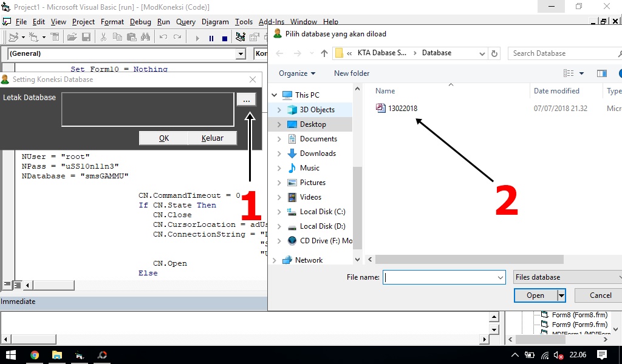Click New folder in file dialog

pyautogui.click(x=352, y=73)
